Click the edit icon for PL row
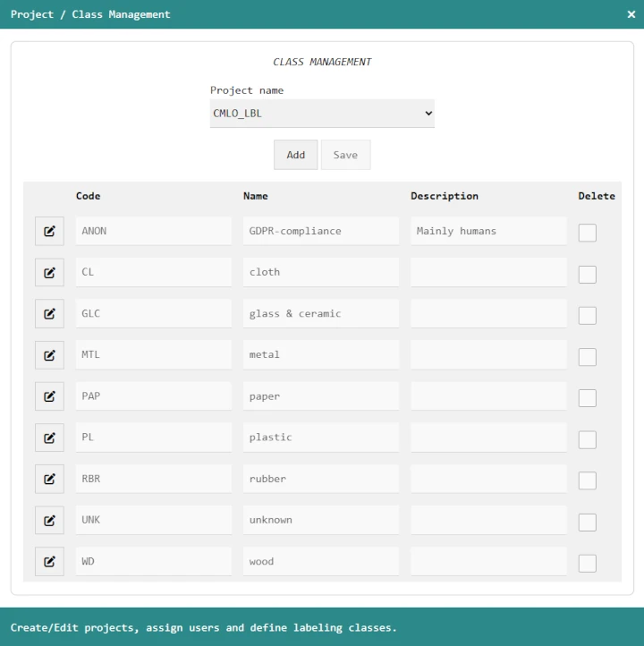 pos(49,438)
